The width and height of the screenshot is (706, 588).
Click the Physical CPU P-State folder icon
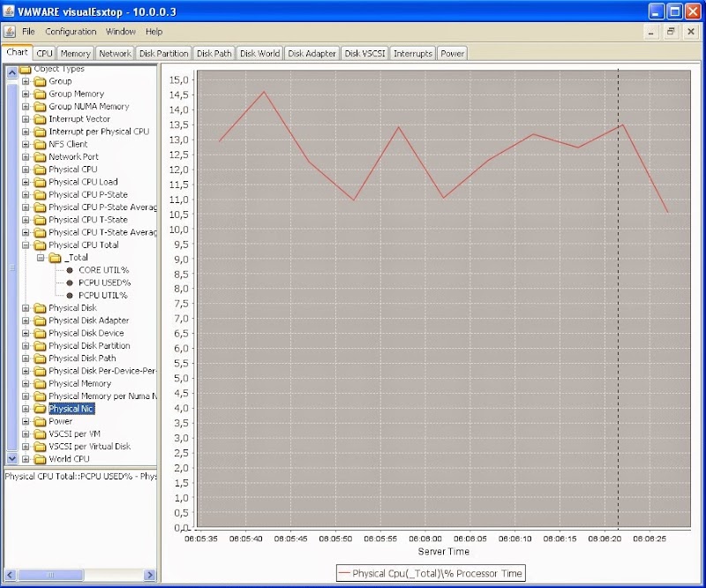(40, 195)
